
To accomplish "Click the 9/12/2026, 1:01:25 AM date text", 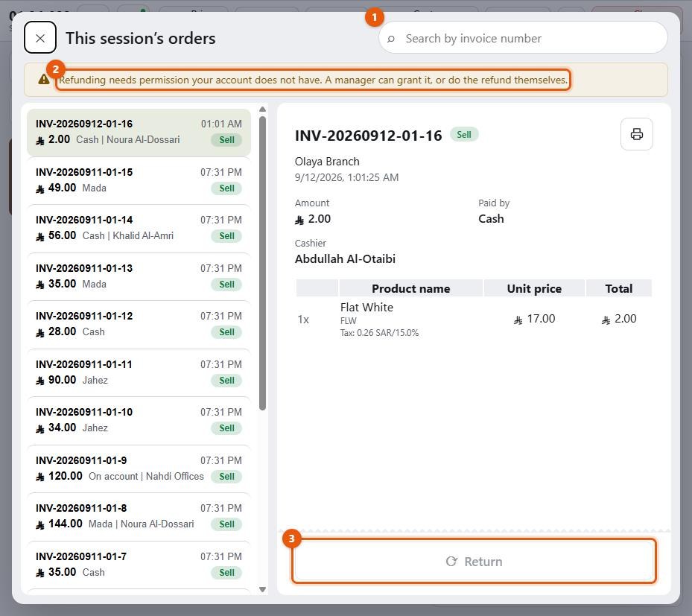I will pyautogui.click(x=346, y=177).
